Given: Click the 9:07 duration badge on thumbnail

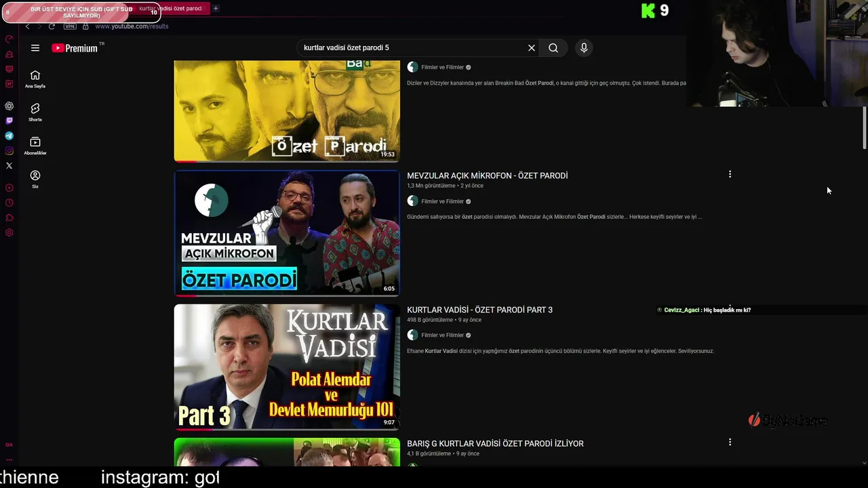Looking at the screenshot, I should tap(389, 422).
